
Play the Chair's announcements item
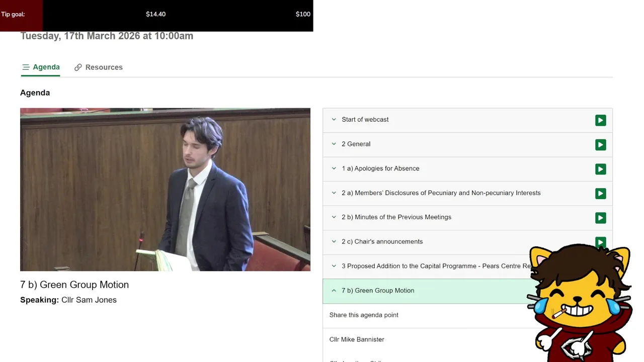600,242
